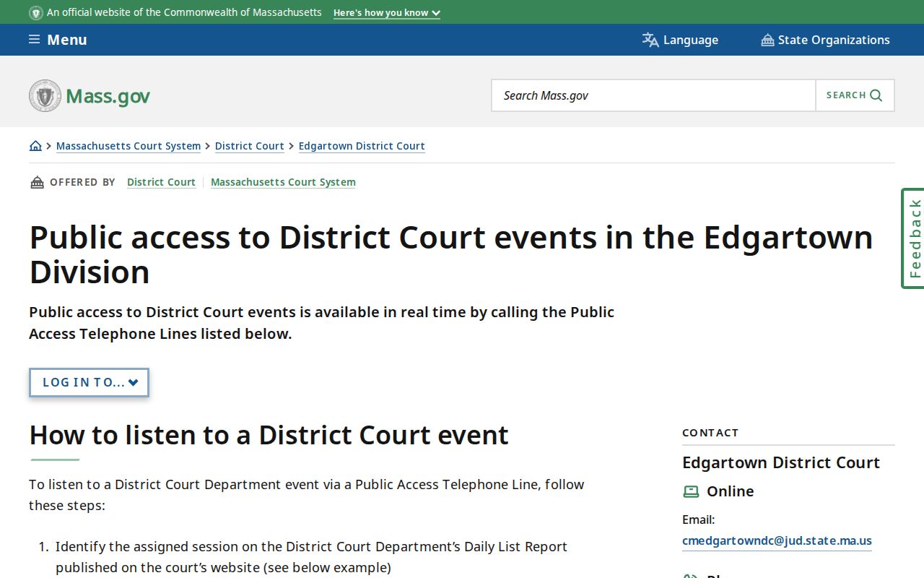This screenshot has width=924, height=578.
Task: Click the page title heading text
Action: point(451,254)
